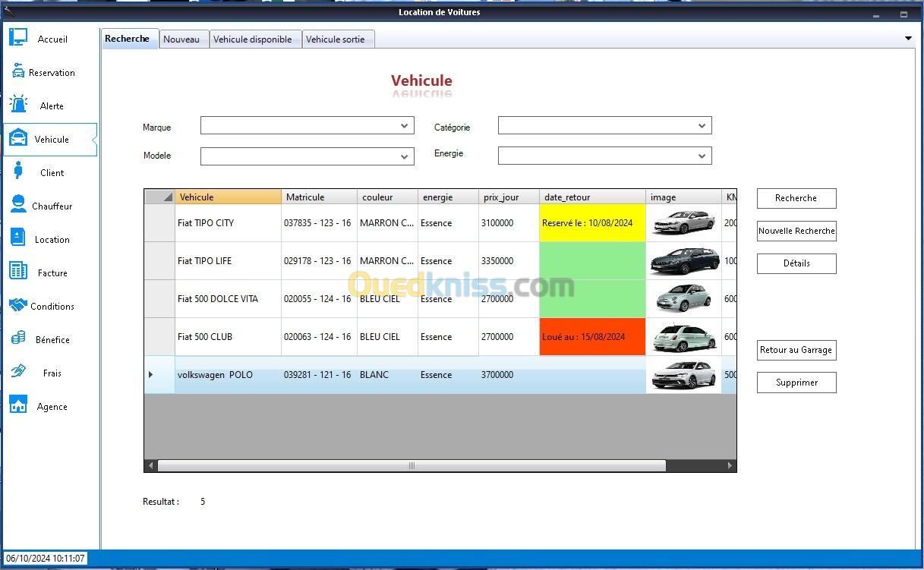
Task: Open the Chauffeur driver icon
Action: click(18, 205)
